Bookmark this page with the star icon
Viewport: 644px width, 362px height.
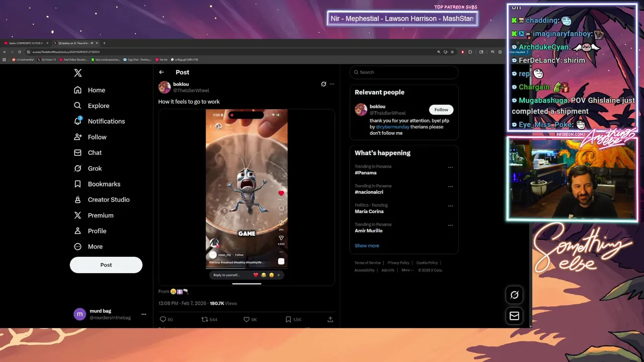click(x=452, y=52)
